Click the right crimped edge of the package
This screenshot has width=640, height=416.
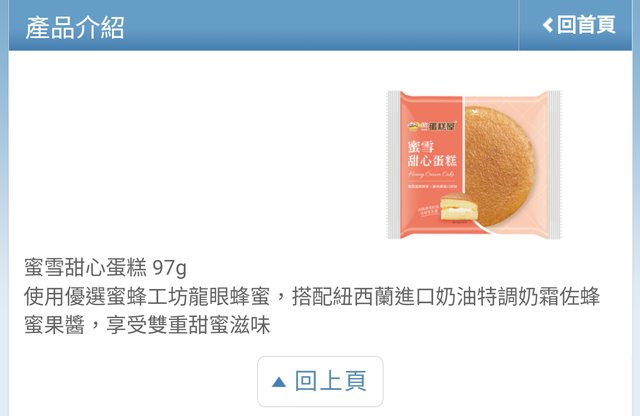pyautogui.click(x=555, y=165)
